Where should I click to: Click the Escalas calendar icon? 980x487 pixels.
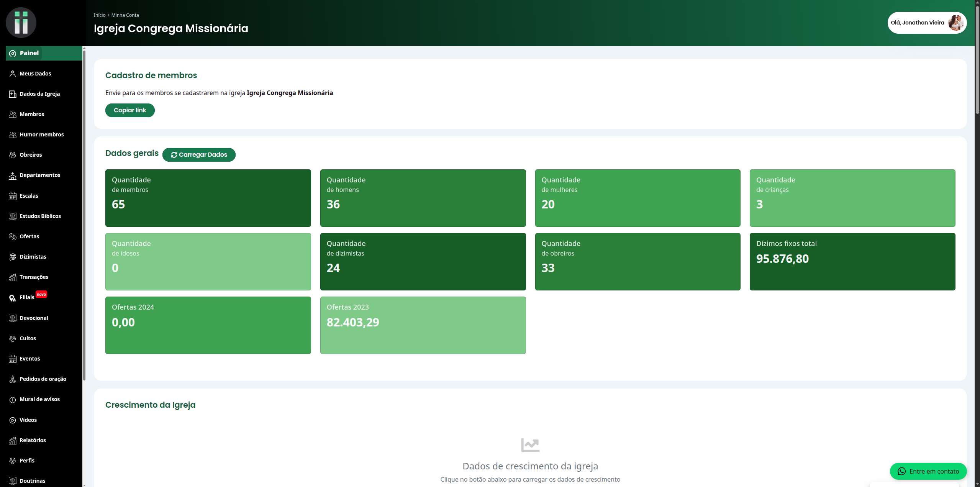[x=13, y=196]
